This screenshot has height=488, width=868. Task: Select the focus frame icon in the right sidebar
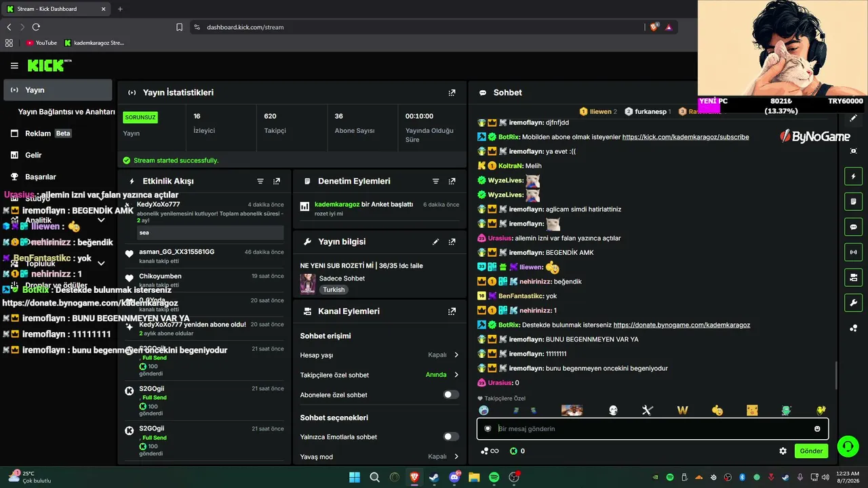point(854,151)
